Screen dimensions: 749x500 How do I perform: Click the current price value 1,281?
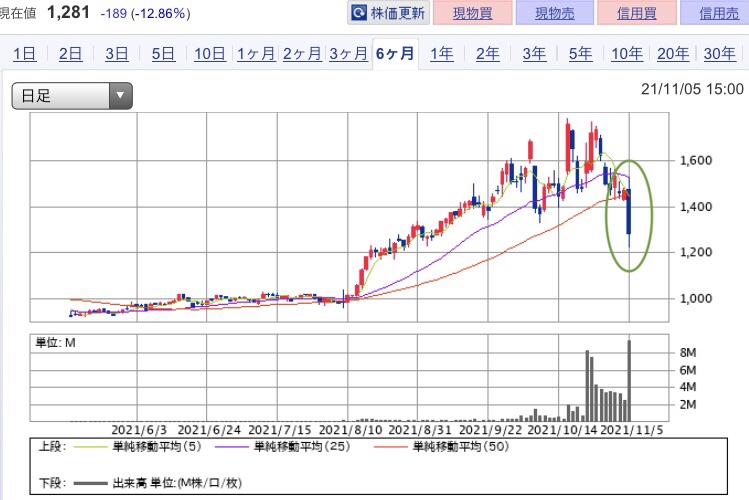click(68, 12)
